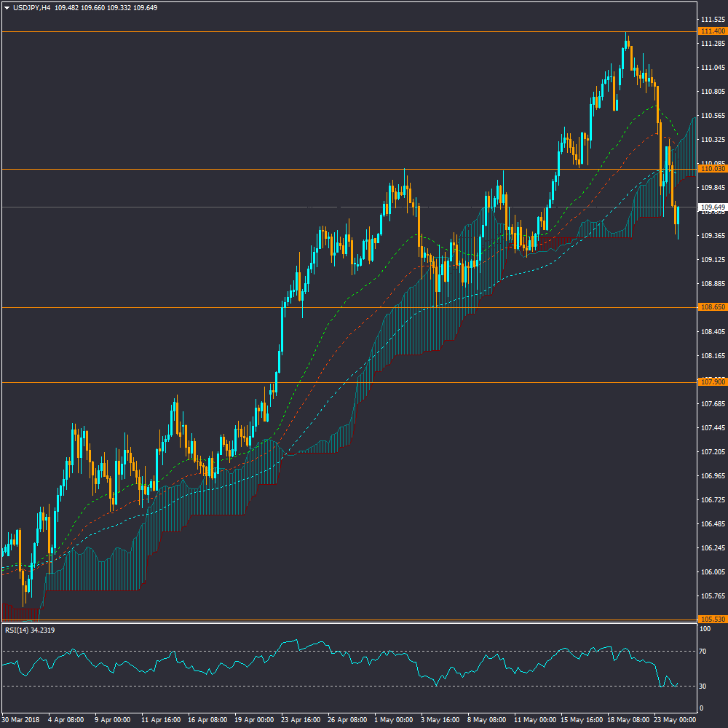728x728 pixels.
Task: Click the 15 May 16:00 time label
Action: click(580, 719)
